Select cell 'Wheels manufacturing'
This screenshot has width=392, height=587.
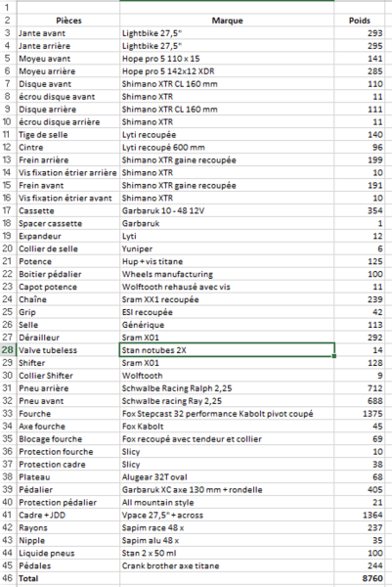tap(227, 274)
